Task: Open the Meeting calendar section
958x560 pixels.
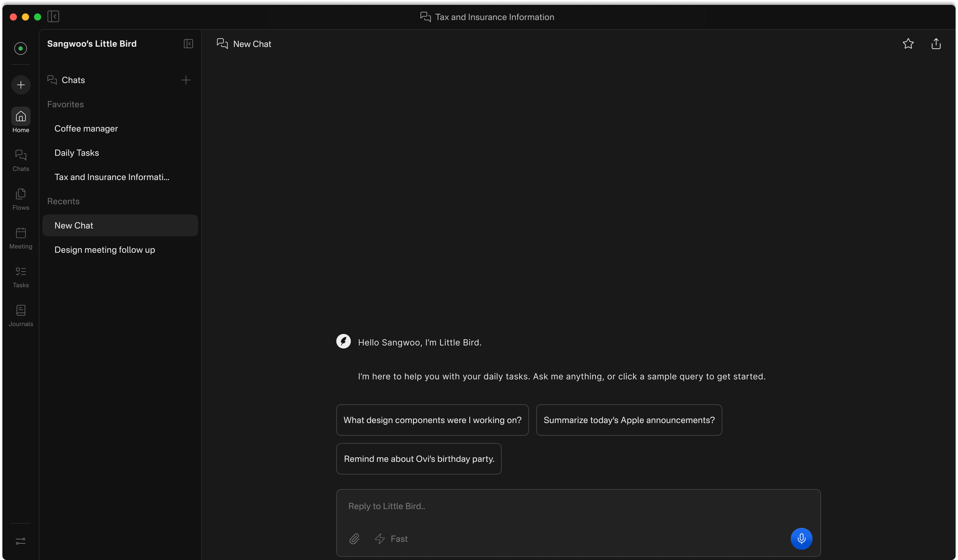Action: coord(21,238)
